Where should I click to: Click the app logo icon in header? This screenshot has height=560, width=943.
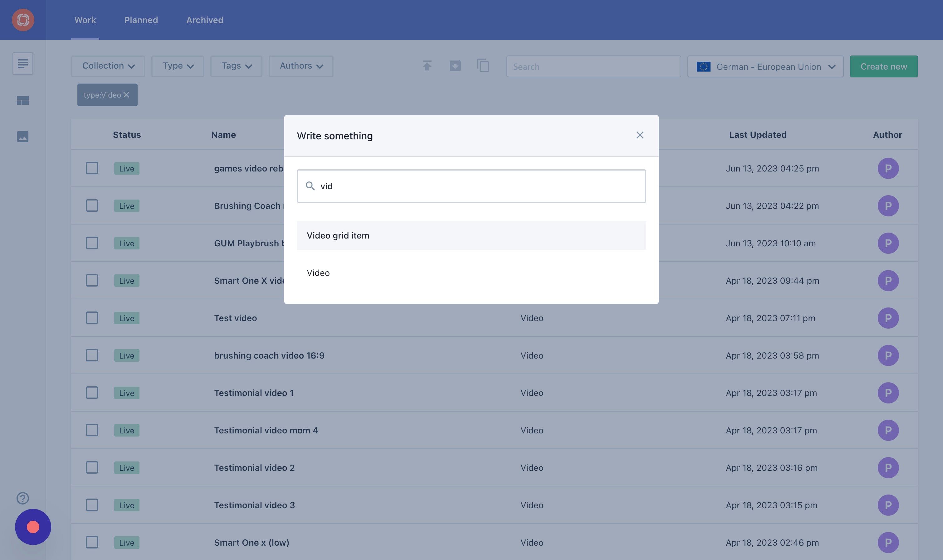click(x=23, y=20)
